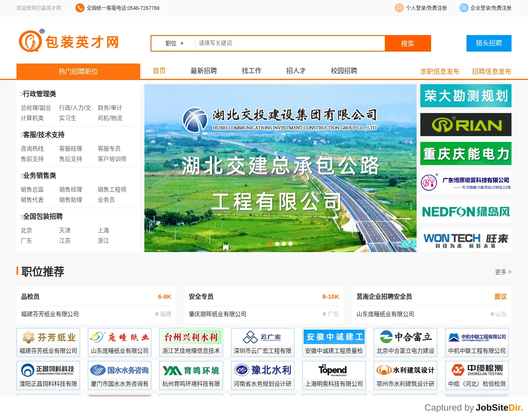Click the orange phone icon in top bar

point(80,8)
